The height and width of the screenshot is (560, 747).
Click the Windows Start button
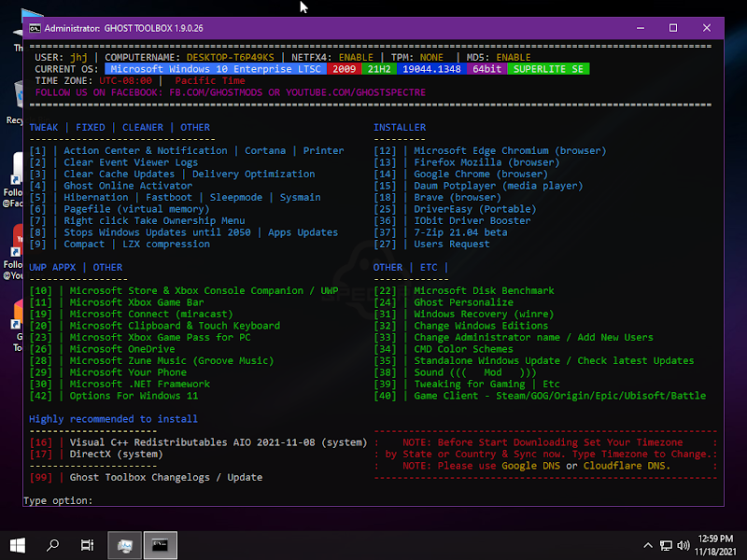pos(17,545)
